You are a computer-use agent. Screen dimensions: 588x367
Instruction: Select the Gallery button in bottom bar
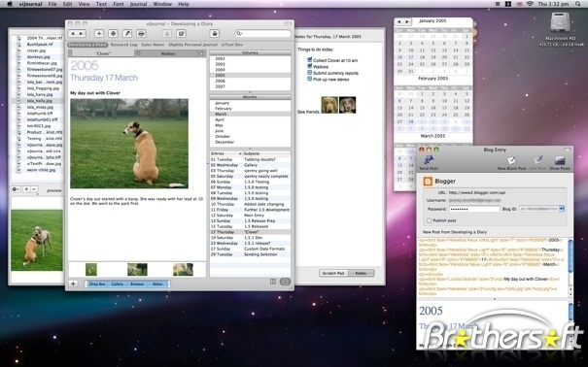(117, 284)
